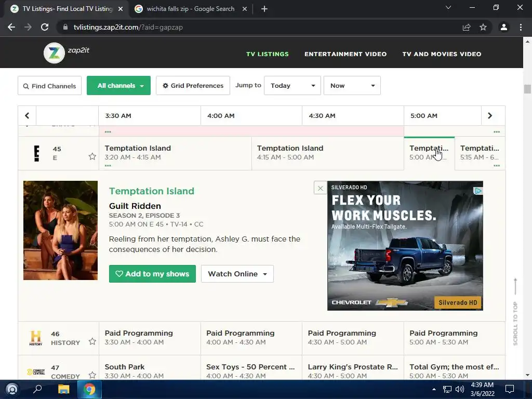Show hidden tray icons

(x=434, y=389)
